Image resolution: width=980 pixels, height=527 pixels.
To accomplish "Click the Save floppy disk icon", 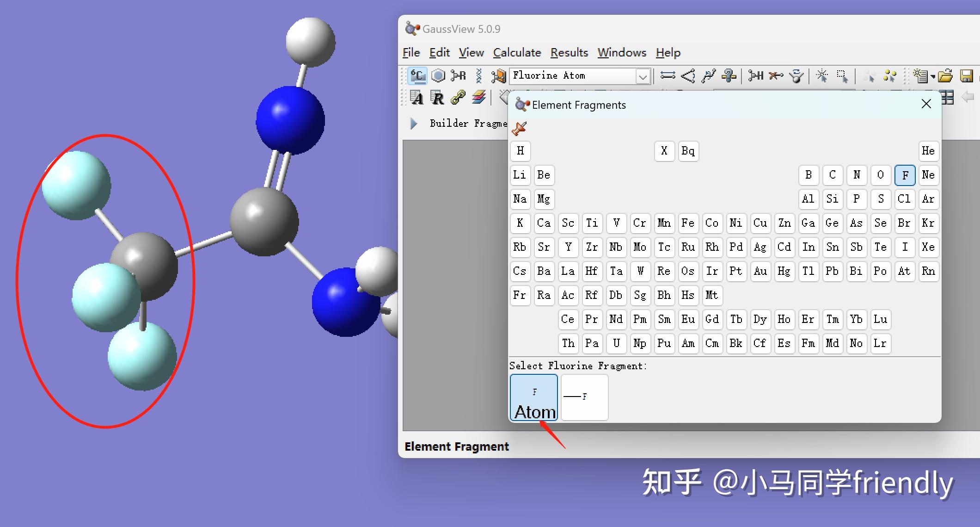I will (x=966, y=75).
